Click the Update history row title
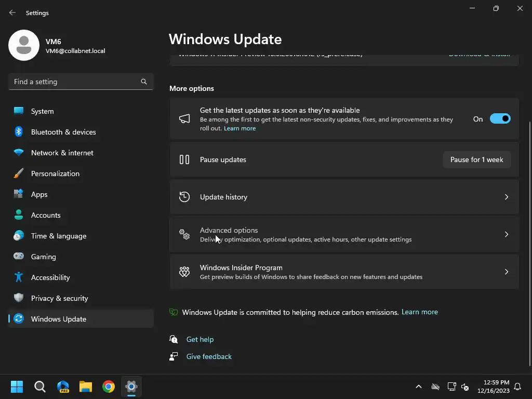The width and height of the screenshot is (532, 399). [x=223, y=197]
